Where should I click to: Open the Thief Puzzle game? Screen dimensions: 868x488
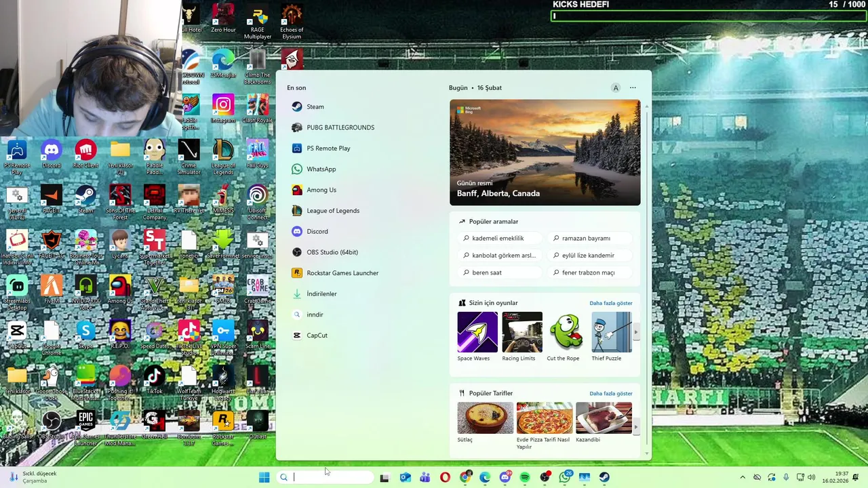point(610,337)
